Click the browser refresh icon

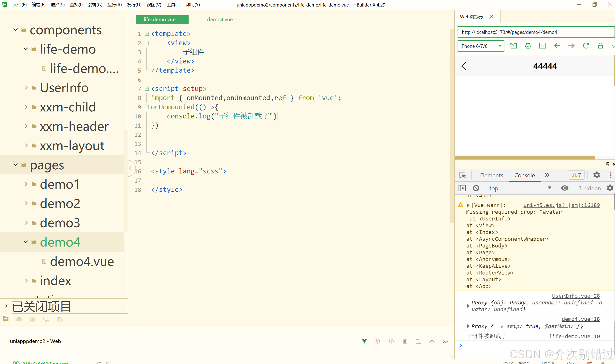586,46
